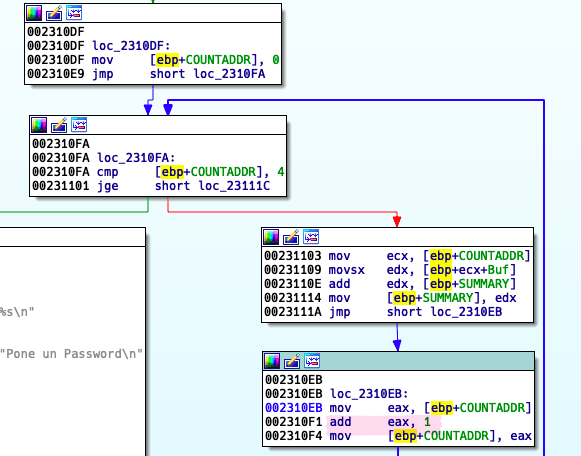Click group-nodes icon on loc_2310EB block
Viewport: 581px width, 456px height.
[312, 361]
